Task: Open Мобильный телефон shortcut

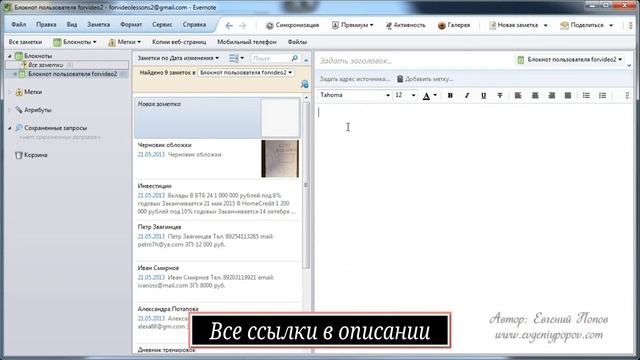Action: (247, 42)
